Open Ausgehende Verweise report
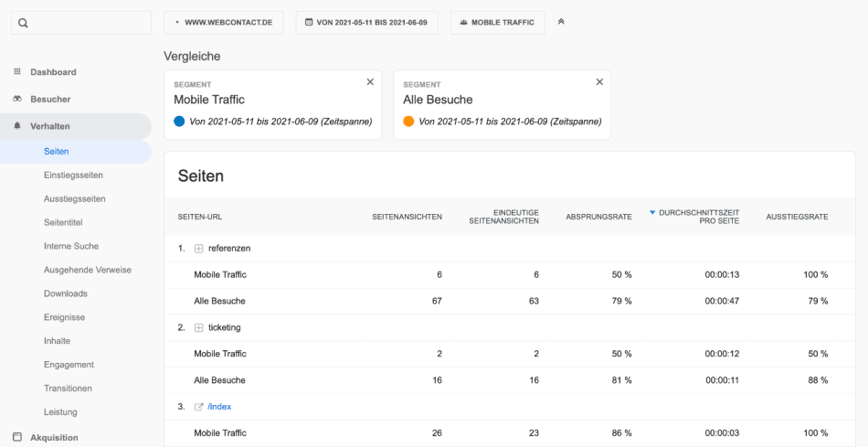Image resolution: width=868 pixels, height=447 pixels. pos(88,270)
